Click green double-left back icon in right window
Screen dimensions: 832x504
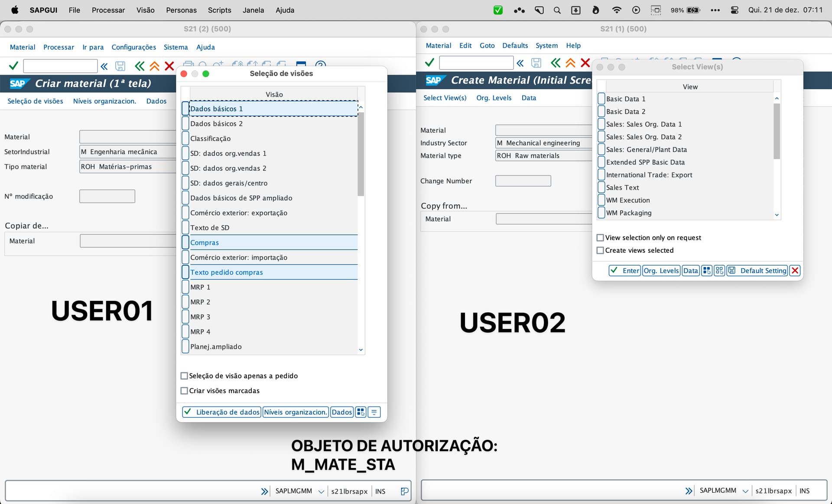[x=556, y=63]
